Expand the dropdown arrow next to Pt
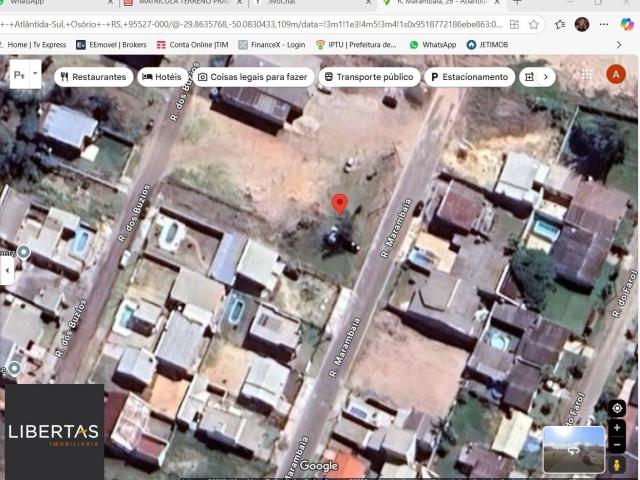The height and width of the screenshot is (480, 640). (x=36, y=74)
